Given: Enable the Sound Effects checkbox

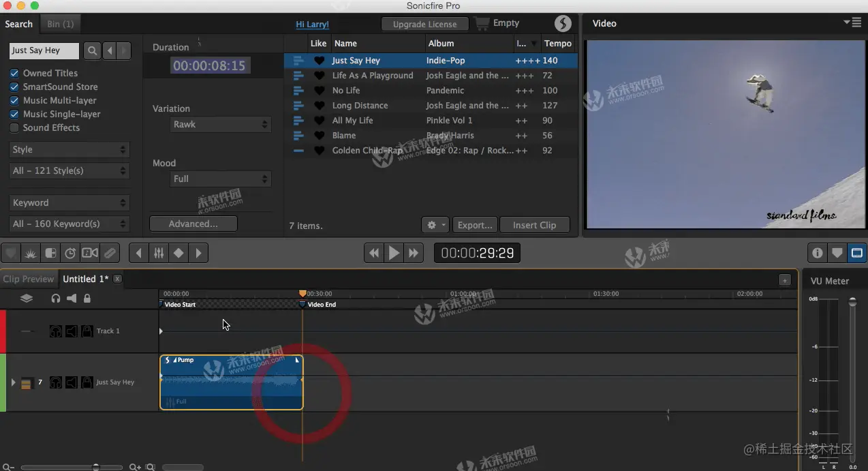Looking at the screenshot, I should coord(14,127).
